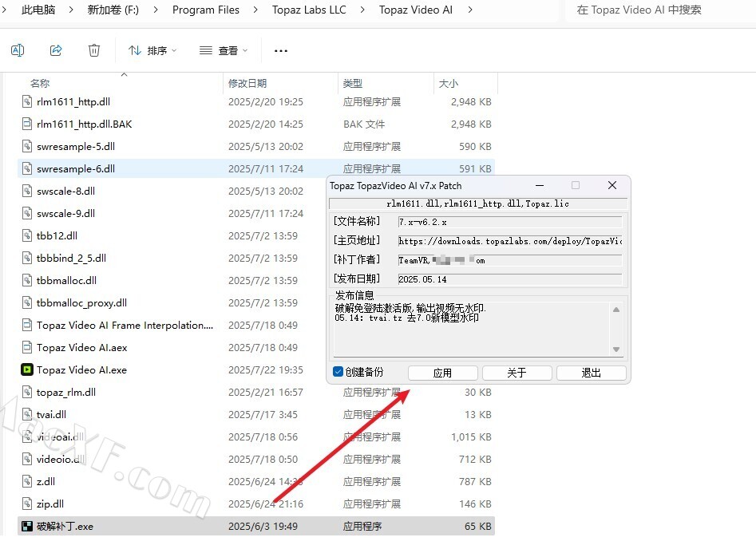
Task: Expand chevron after 此电脑 breadcrumb
Action: tap(71, 10)
